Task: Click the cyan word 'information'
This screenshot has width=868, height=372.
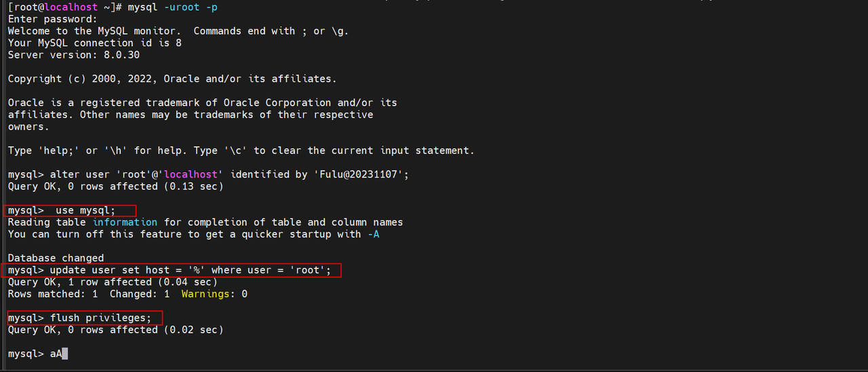Action: pyautogui.click(x=125, y=222)
